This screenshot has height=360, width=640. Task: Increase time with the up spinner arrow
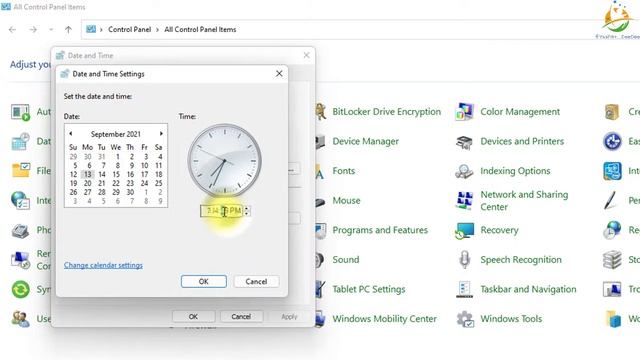[x=246, y=208]
